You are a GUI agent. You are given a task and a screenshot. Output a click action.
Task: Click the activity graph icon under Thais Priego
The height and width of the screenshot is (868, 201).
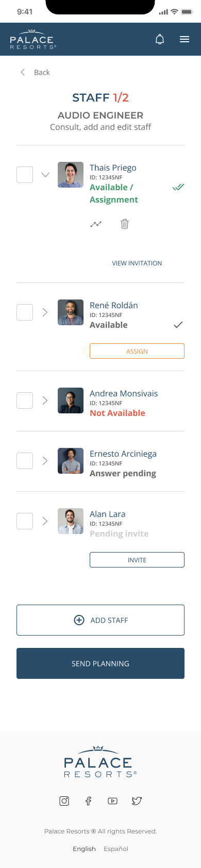(x=96, y=224)
